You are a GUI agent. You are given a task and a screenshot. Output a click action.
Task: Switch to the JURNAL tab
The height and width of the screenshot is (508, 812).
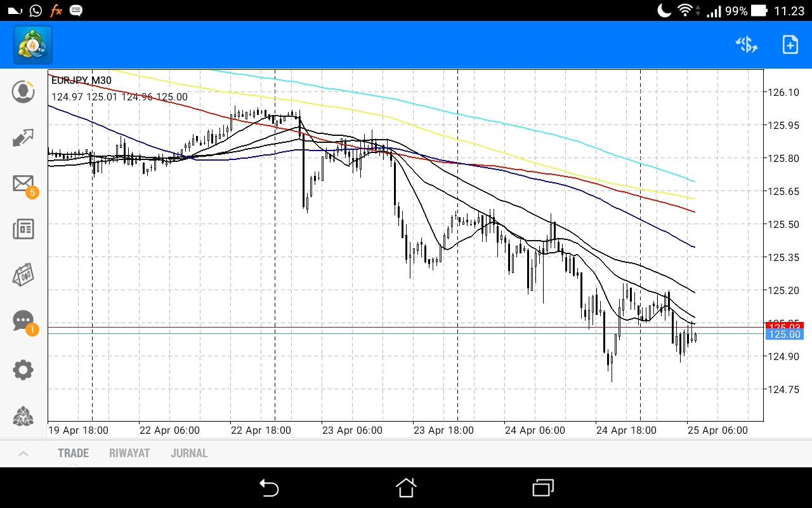[188, 453]
